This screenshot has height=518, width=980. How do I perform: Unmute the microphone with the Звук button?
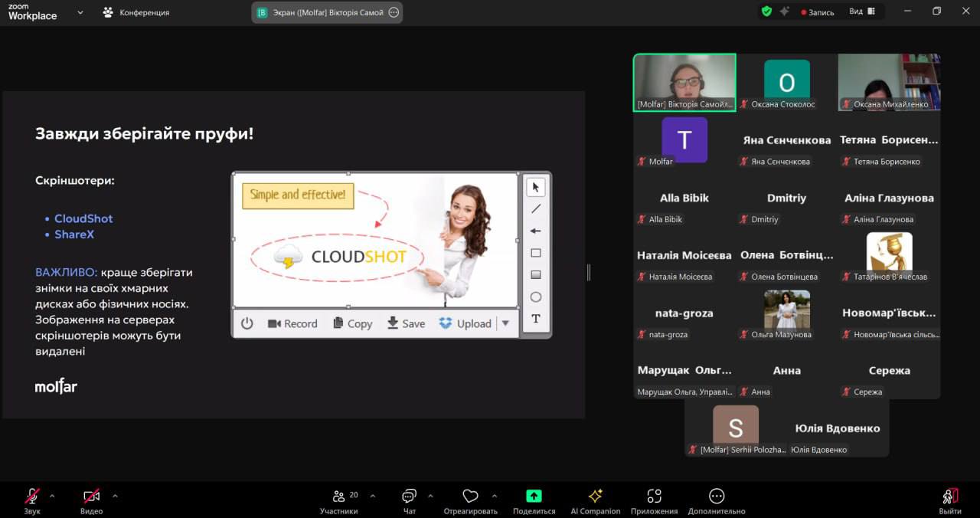tap(32, 501)
